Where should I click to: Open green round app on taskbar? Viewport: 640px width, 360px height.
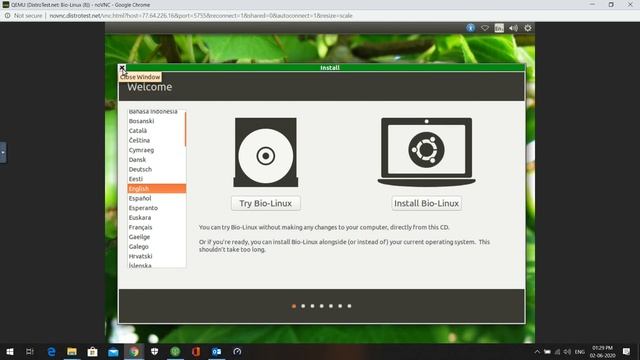175,351
